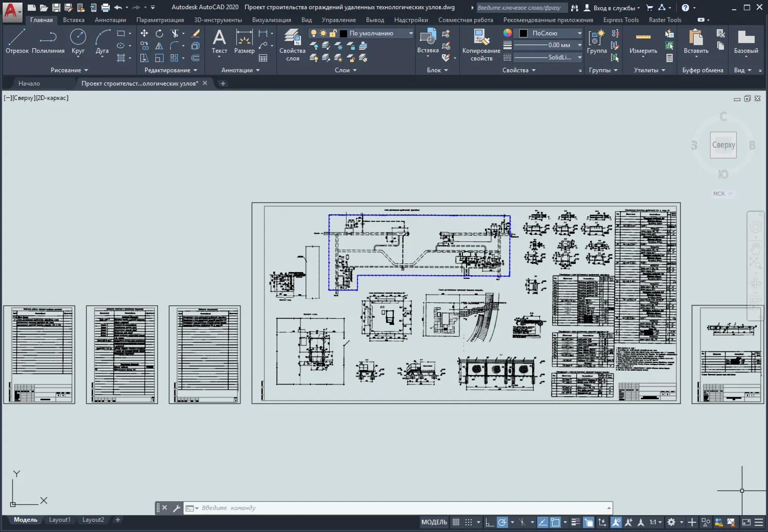This screenshot has width=768, height=532.
Task: Insert a table with the Table icon
Action: click(x=263, y=58)
